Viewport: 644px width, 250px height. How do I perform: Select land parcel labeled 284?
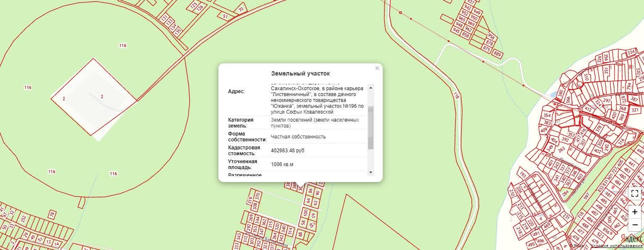click(x=565, y=193)
